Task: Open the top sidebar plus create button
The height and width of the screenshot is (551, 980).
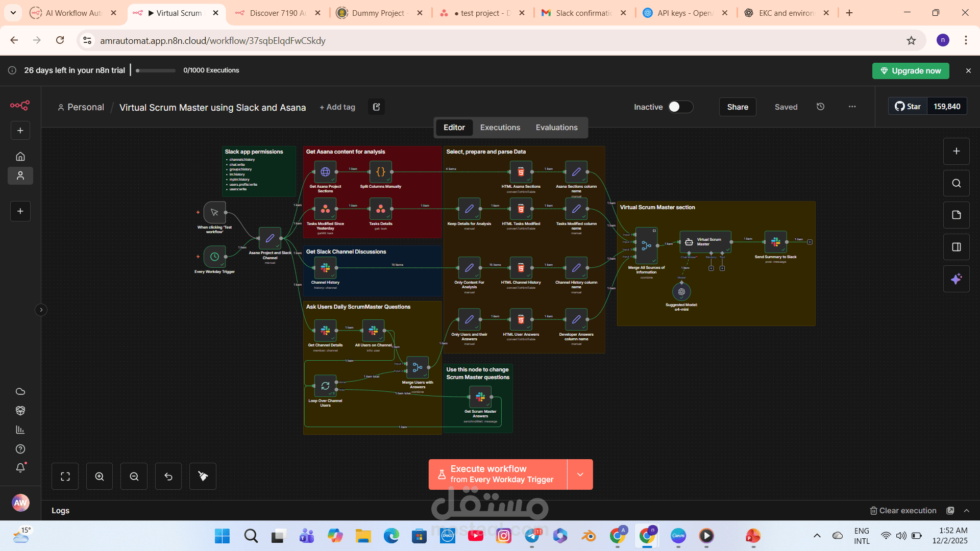Action: coord(20,131)
